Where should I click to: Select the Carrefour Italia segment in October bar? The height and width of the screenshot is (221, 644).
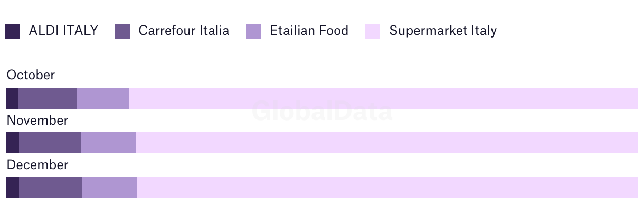(x=48, y=98)
